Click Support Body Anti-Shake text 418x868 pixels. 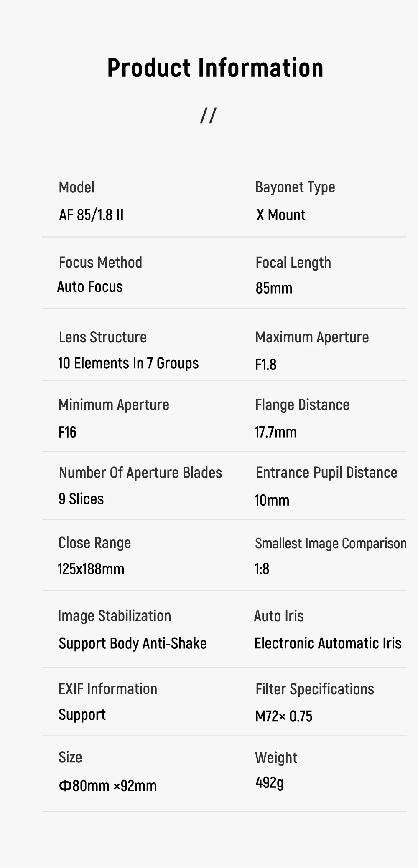pyautogui.click(x=133, y=644)
